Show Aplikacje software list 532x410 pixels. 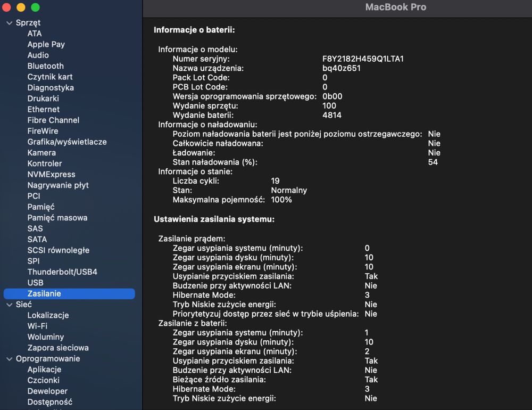pos(45,370)
